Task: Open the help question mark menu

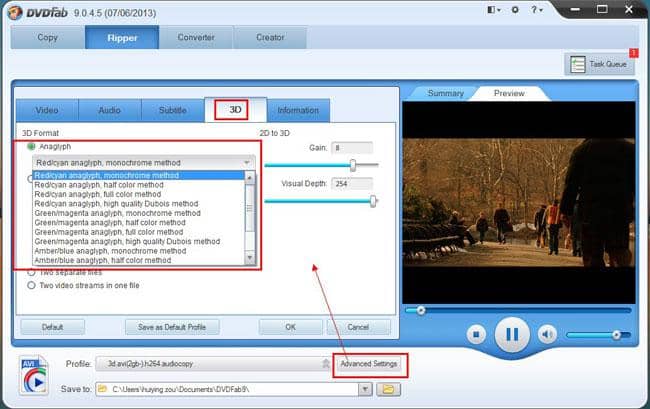Action: pyautogui.click(x=536, y=10)
